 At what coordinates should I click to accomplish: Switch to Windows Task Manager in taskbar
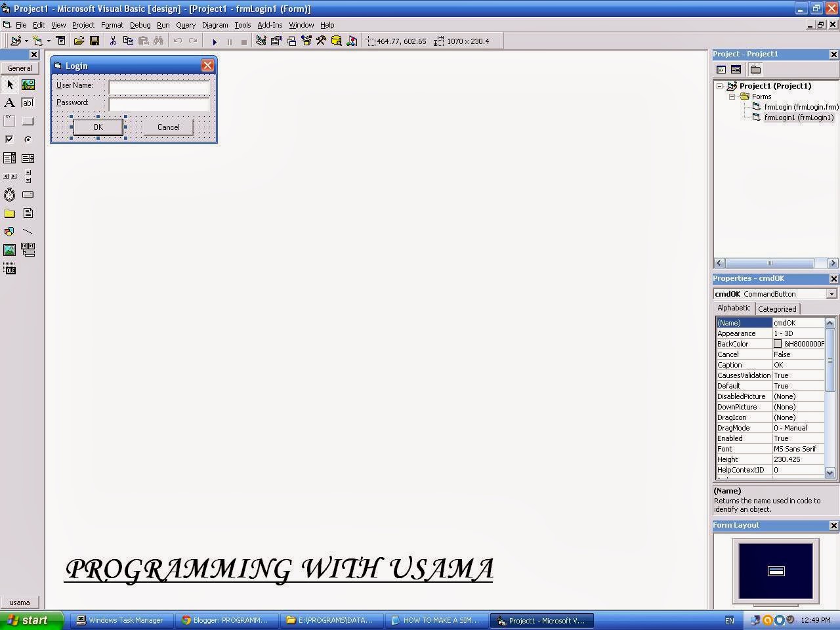coord(122,620)
